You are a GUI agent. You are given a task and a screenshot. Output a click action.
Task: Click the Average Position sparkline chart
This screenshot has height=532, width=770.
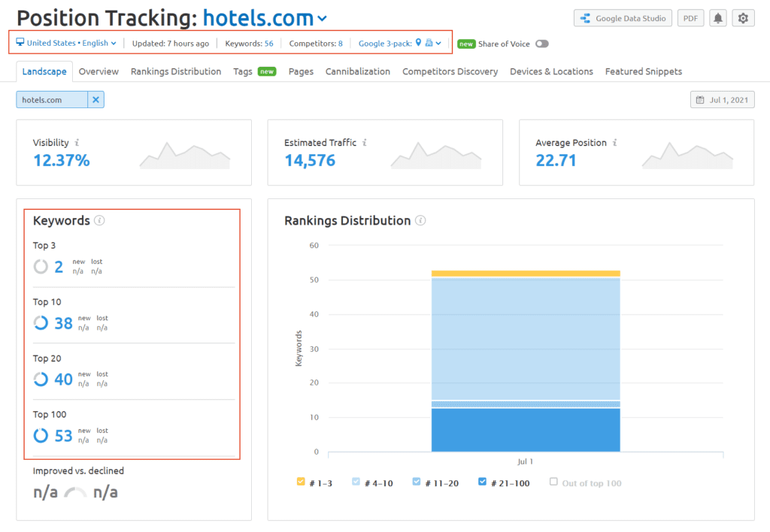coord(687,155)
